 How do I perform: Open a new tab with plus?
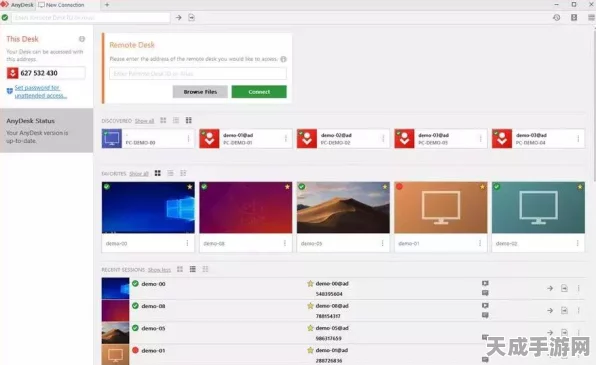coord(107,5)
